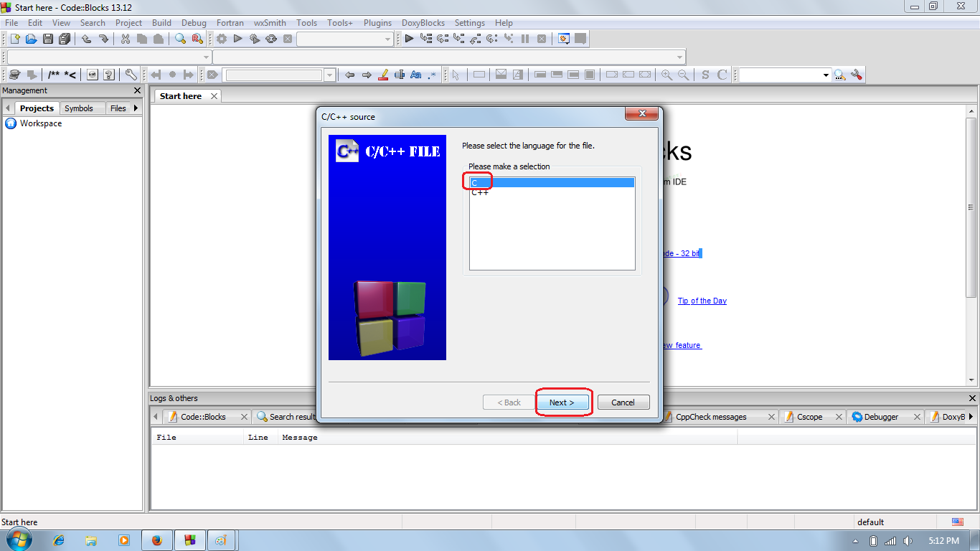Click the New file toolbar icon
The height and width of the screenshot is (551, 980).
(x=14, y=39)
